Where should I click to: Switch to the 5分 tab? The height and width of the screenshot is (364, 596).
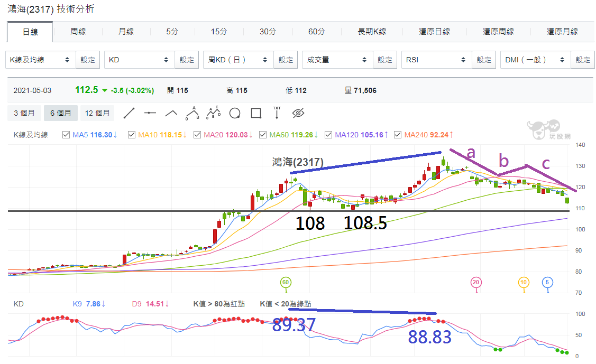coord(172,32)
